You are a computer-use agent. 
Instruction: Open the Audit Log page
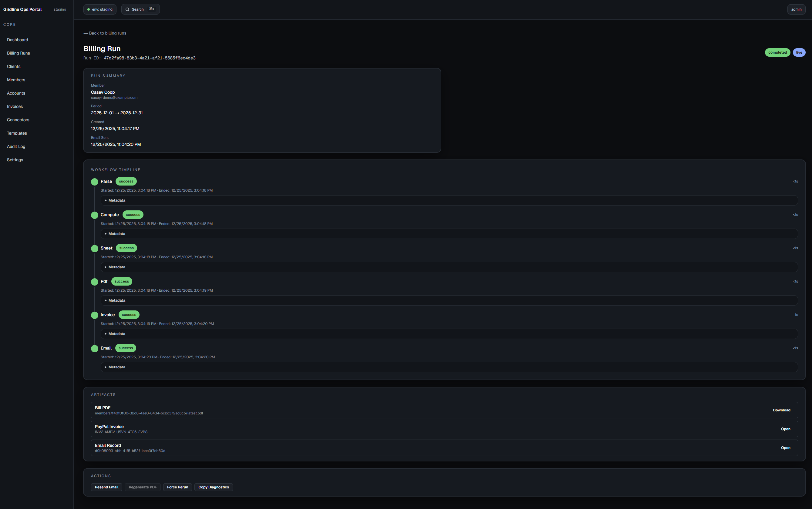[x=16, y=146]
